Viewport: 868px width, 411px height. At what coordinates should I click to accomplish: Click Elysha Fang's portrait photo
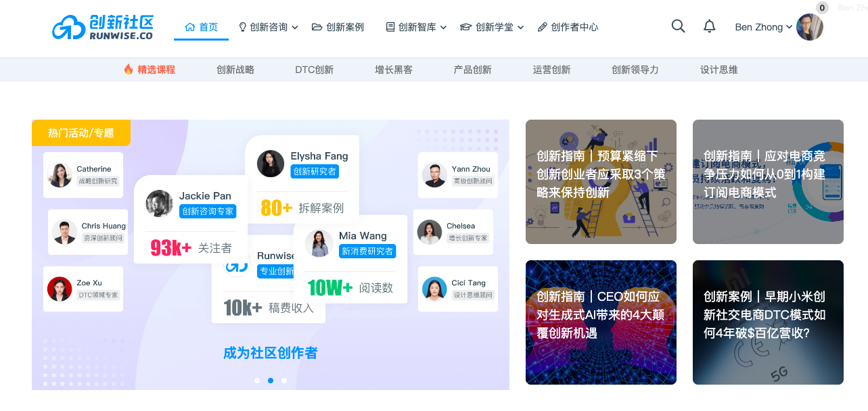(270, 164)
